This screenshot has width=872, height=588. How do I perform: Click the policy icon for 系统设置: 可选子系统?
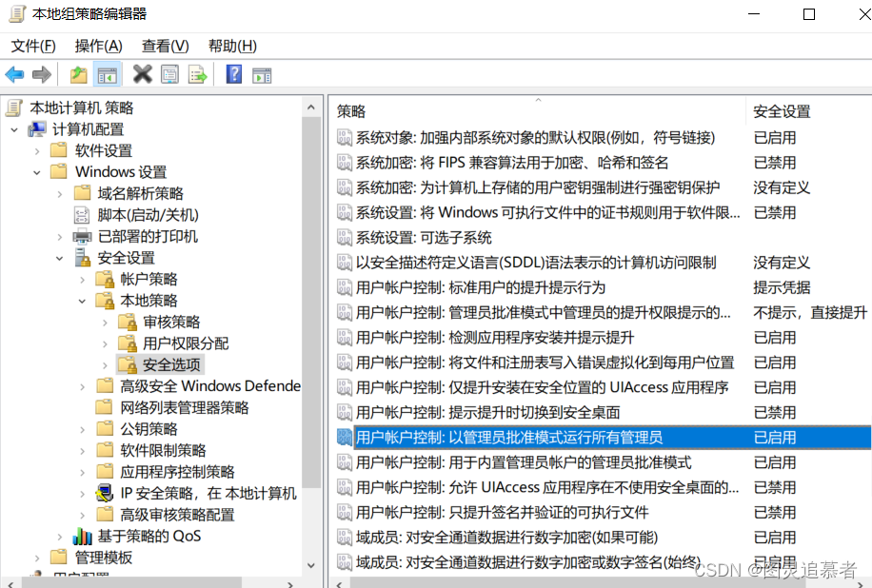345,237
